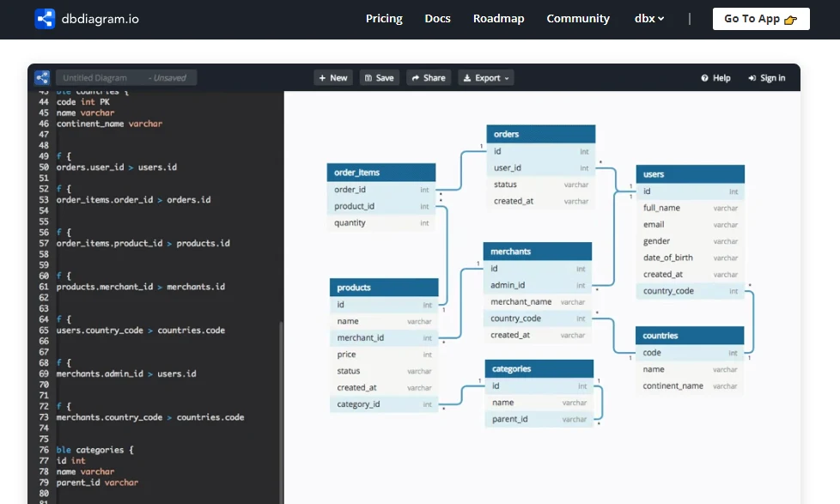The width and height of the screenshot is (840, 504).
Task: Click code line 69 merchants.admin_id reference
Action: (126, 373)
